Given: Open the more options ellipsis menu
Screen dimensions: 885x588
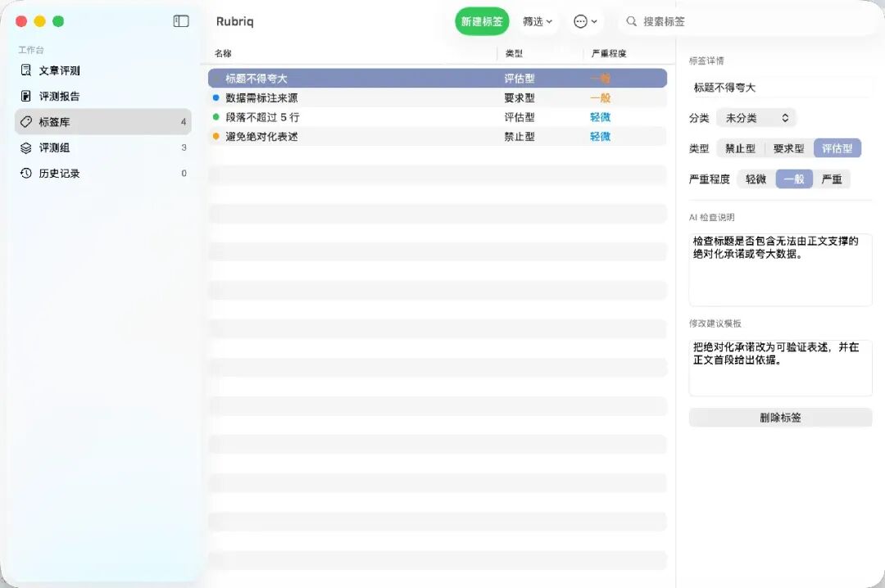Looking at the screenshot, I should (585, 21).
